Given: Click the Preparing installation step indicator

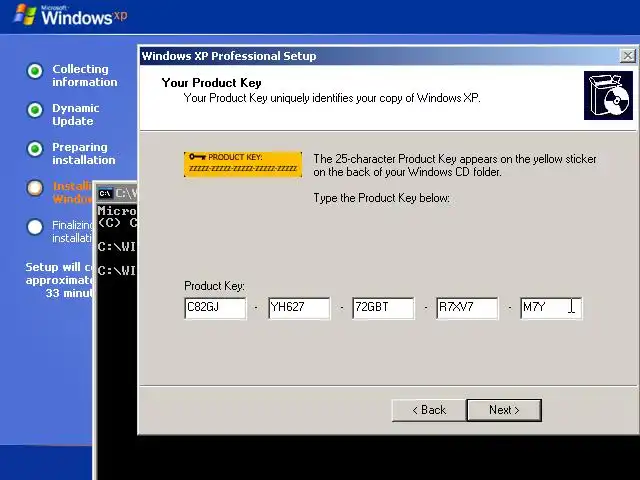Looking at the screenshot, I should point(35,149).
